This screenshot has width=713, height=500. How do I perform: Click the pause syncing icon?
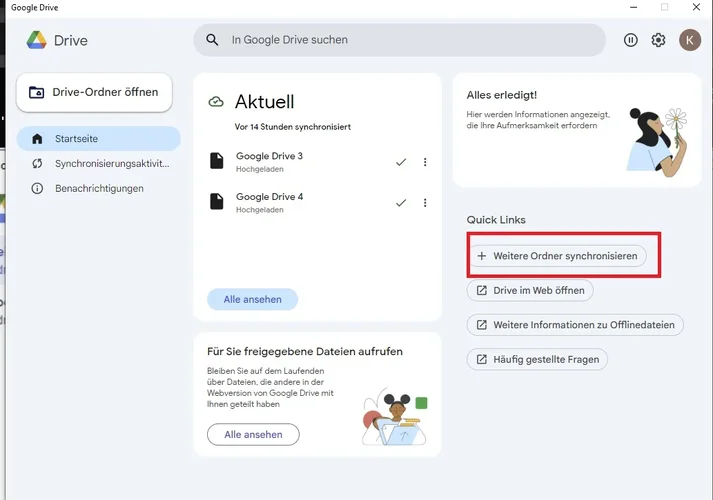pos(631,40)
